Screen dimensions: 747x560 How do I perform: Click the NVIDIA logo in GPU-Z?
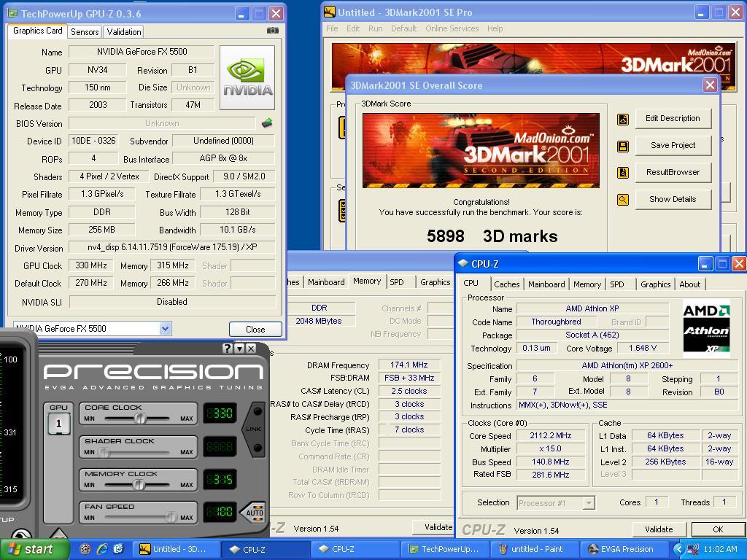point(247,77)
